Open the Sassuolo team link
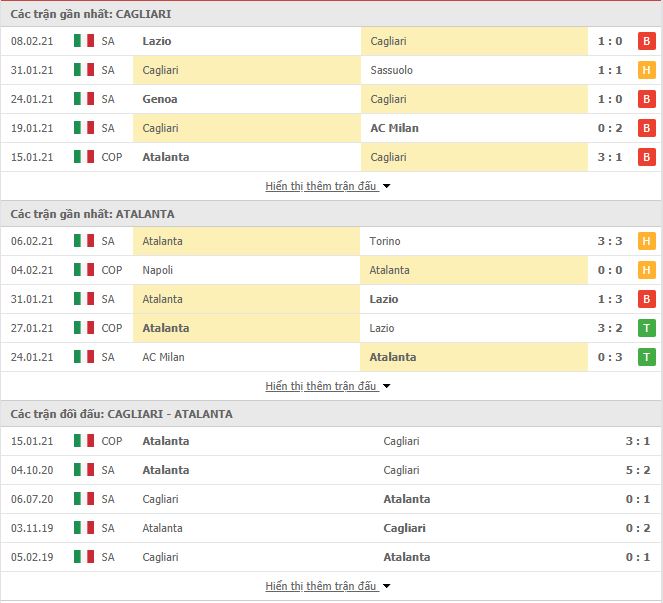Screen dimensions: 663x603 click(x=392, y=70)
